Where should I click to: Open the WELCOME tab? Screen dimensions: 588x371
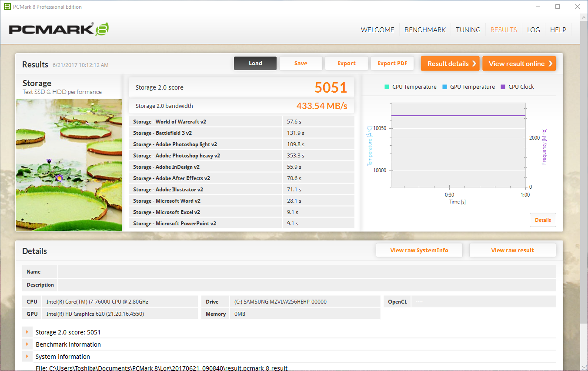pos(378,30)
